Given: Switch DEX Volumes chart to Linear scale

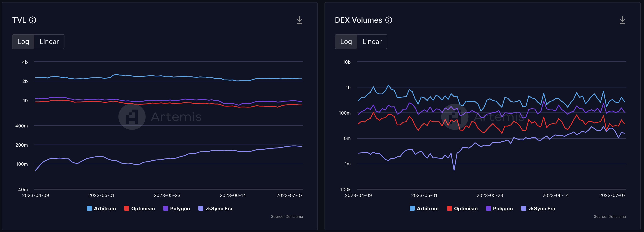Looking at the screenshot, I should (372, 42).
